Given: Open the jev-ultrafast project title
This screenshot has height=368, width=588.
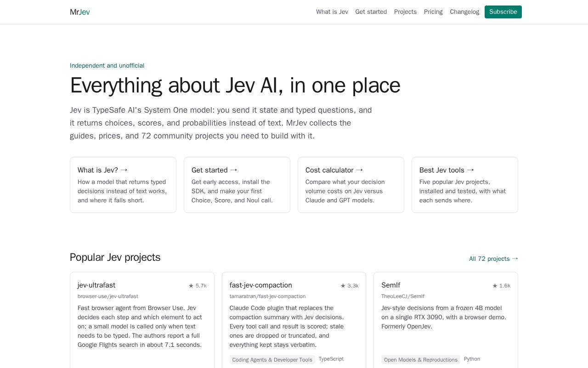Looking at the screenshot, I should point(96,285).
